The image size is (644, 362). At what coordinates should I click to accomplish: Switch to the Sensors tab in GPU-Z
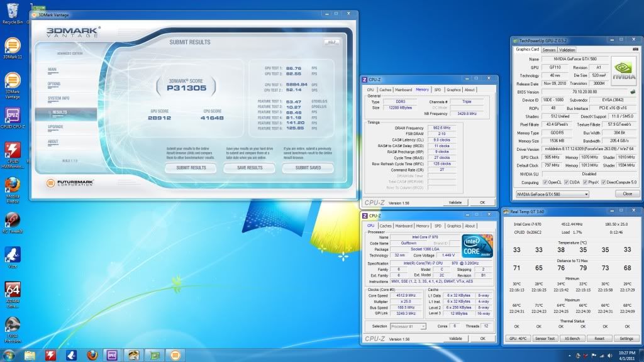(548, 50)
